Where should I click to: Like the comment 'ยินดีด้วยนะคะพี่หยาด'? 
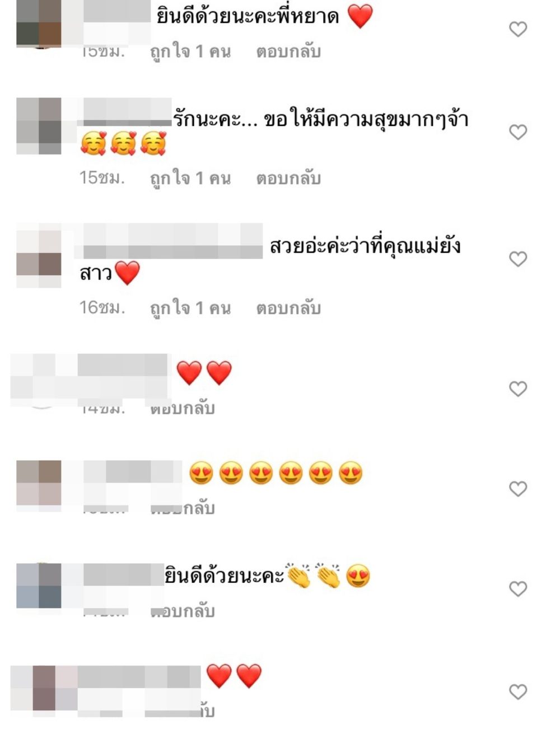click(x=518, y=29)
